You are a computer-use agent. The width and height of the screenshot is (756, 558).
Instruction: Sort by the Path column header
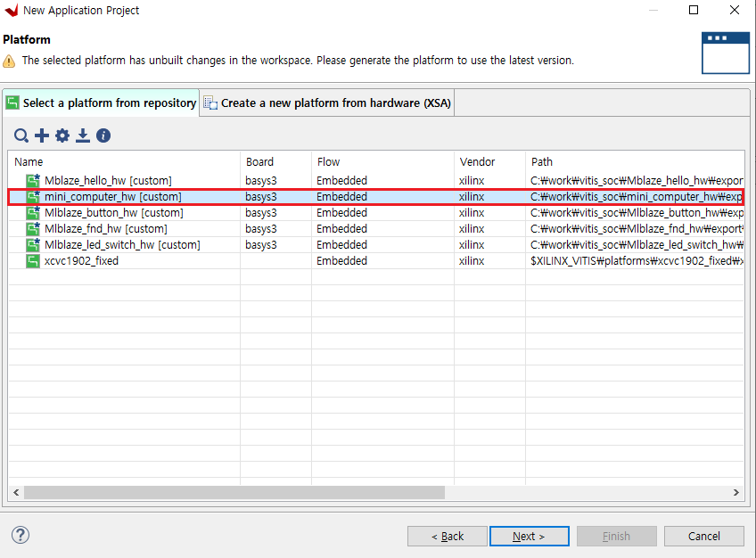point(635,162)
